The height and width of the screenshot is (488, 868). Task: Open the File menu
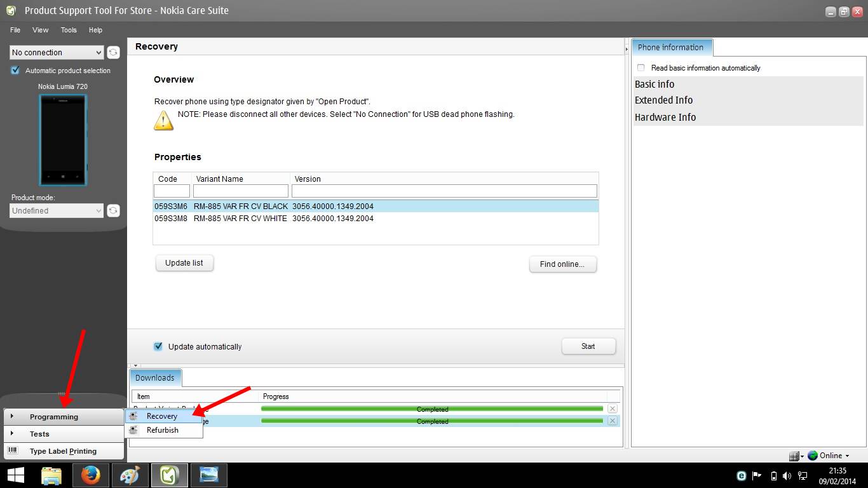pyautogui.click(x=15, y=30)
